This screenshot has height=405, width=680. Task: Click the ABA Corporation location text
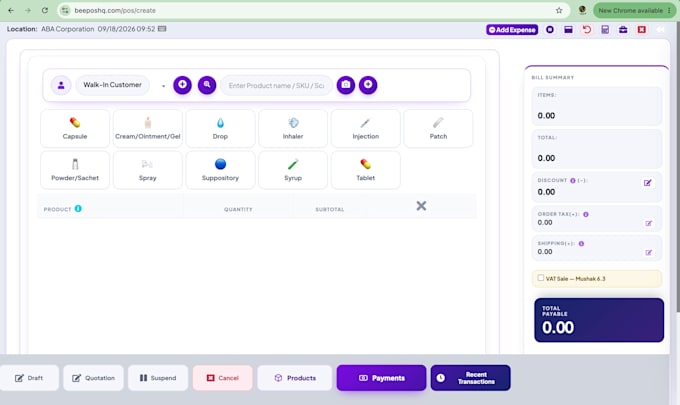point(68,29)
